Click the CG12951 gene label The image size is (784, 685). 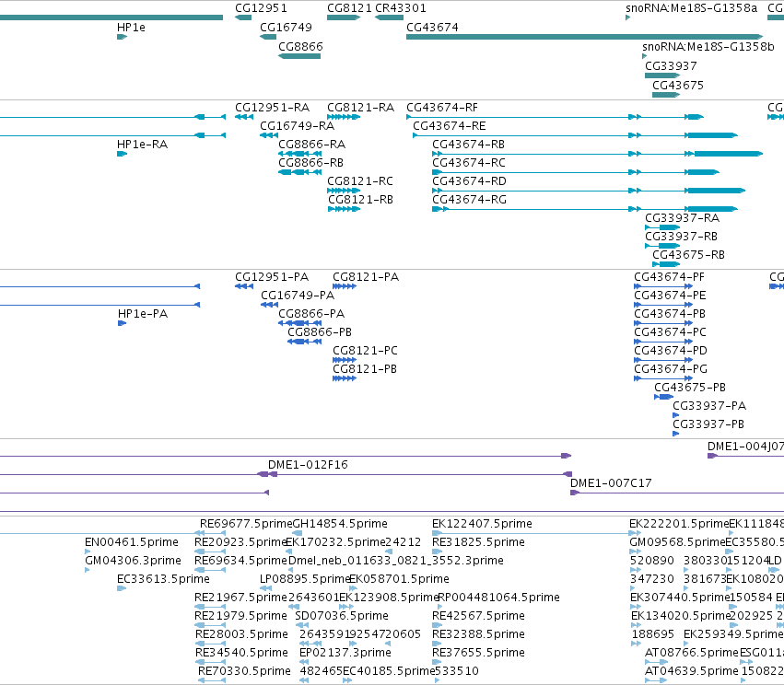click(261, 8)
